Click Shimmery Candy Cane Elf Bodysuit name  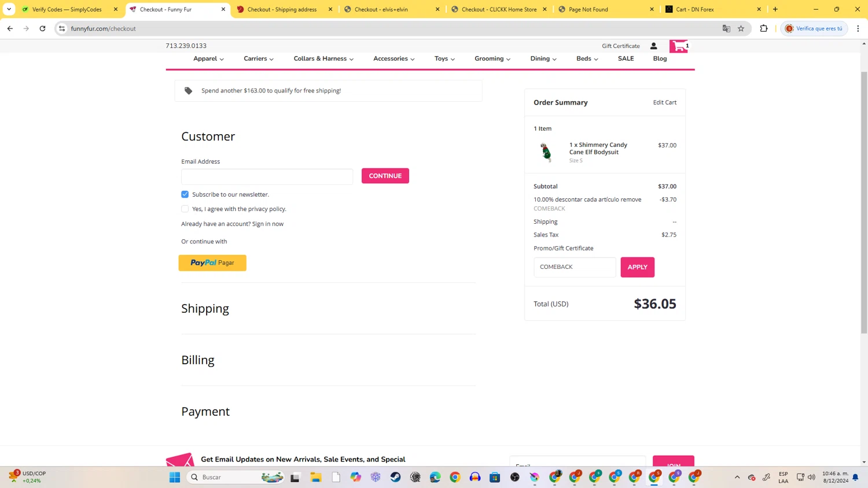pos(598,149)
